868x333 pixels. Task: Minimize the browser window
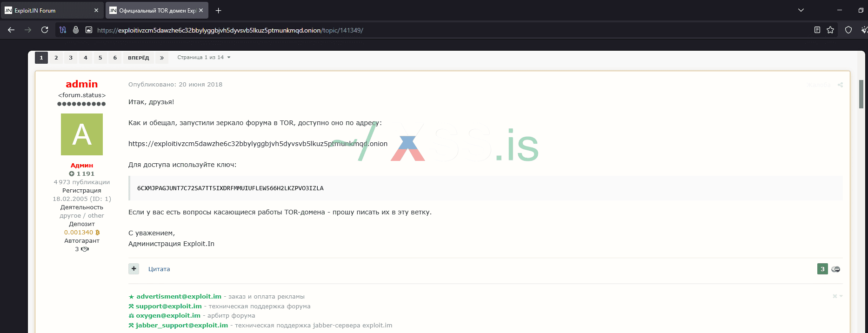[840, 10]
